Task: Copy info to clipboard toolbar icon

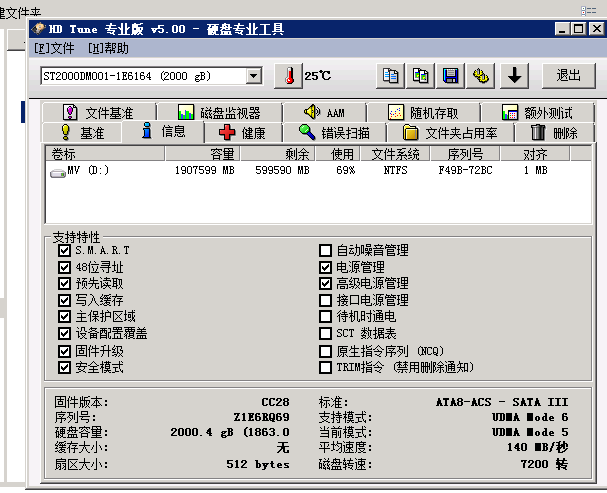Action: [390, 76]
